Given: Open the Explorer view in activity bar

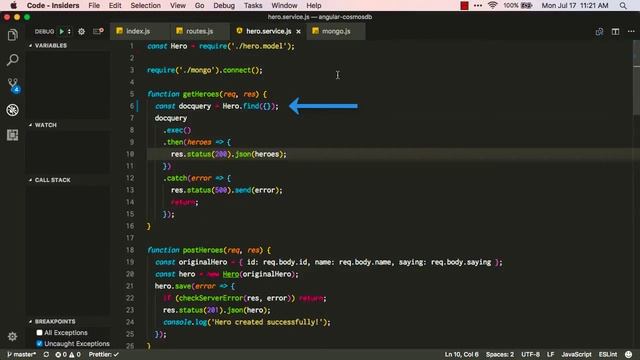Looking at the screenshot, I should (13, 35).
